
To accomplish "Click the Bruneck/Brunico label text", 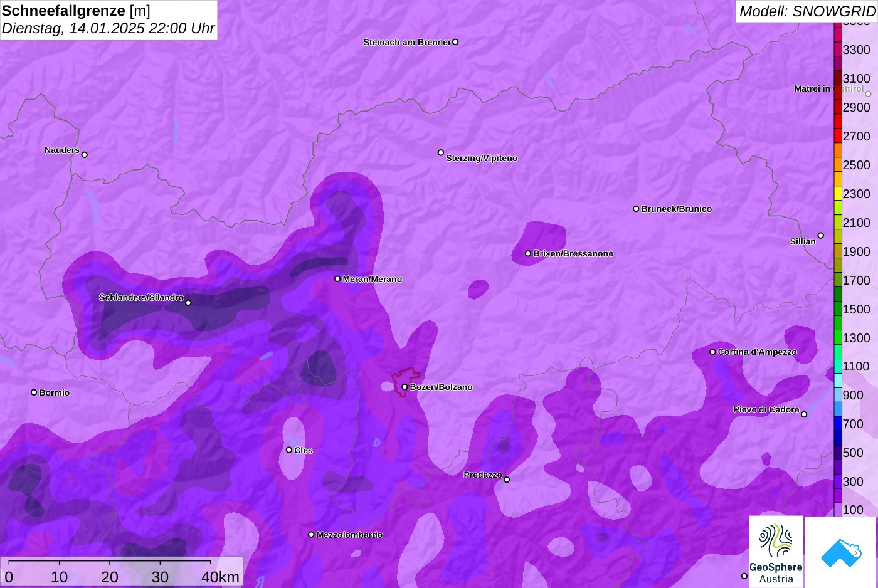I will (677, 209).
